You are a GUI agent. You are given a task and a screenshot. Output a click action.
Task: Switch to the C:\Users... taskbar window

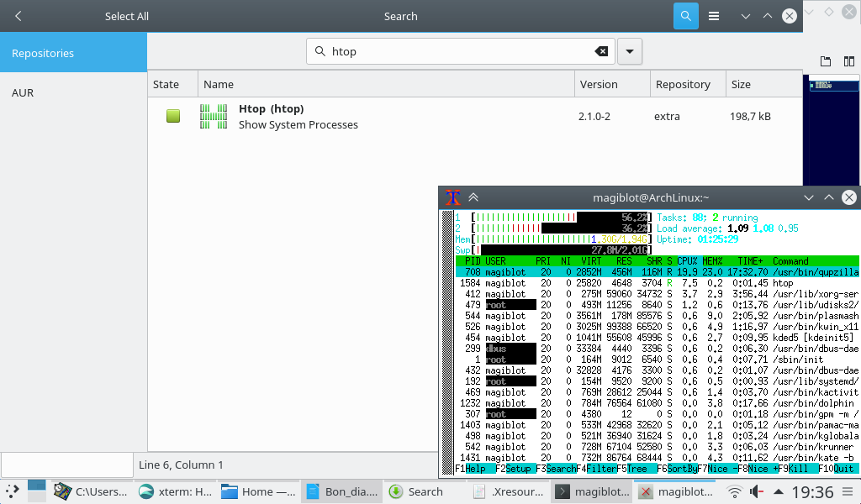pyautogui.click(x=91, y=491)
